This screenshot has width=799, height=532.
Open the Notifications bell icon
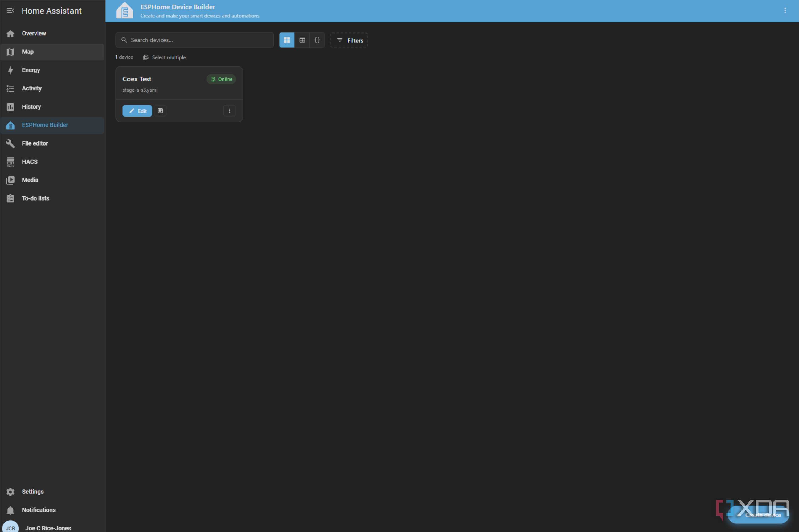point(11,510)
